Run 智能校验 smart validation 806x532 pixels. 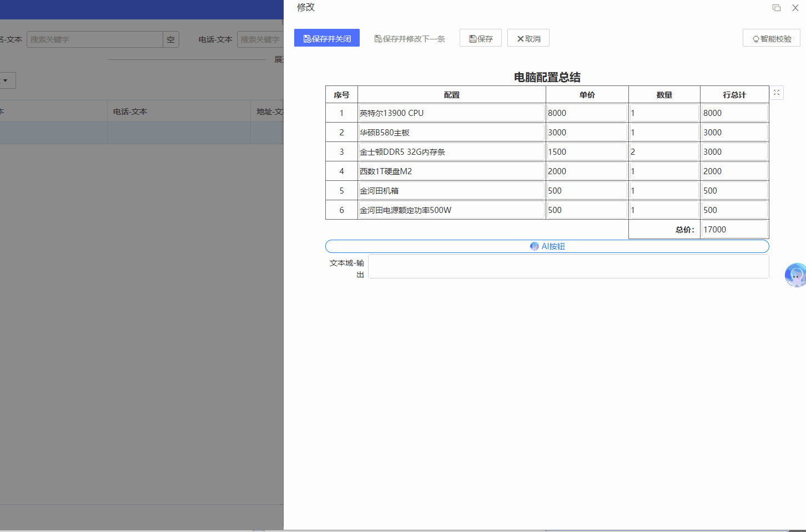click(x=772, y=38)
